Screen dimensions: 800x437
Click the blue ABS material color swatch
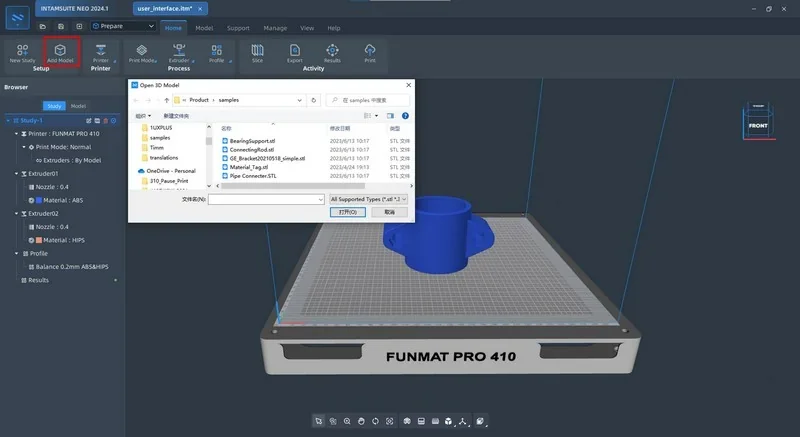[39, 200]
